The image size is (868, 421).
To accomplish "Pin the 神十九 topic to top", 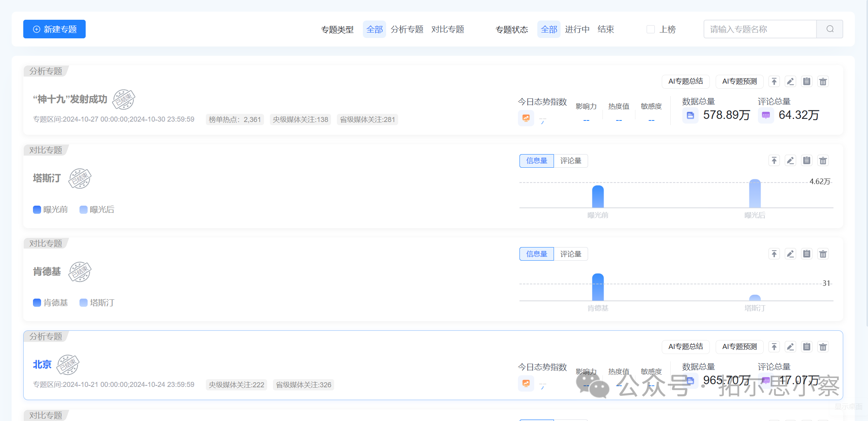I will click(774, 81).
